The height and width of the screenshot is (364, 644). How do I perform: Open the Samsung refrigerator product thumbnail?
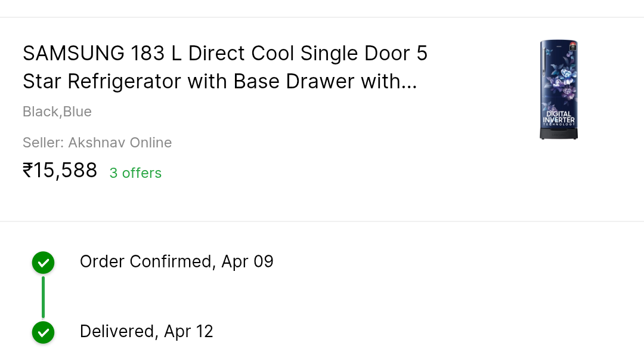[559, 90]
